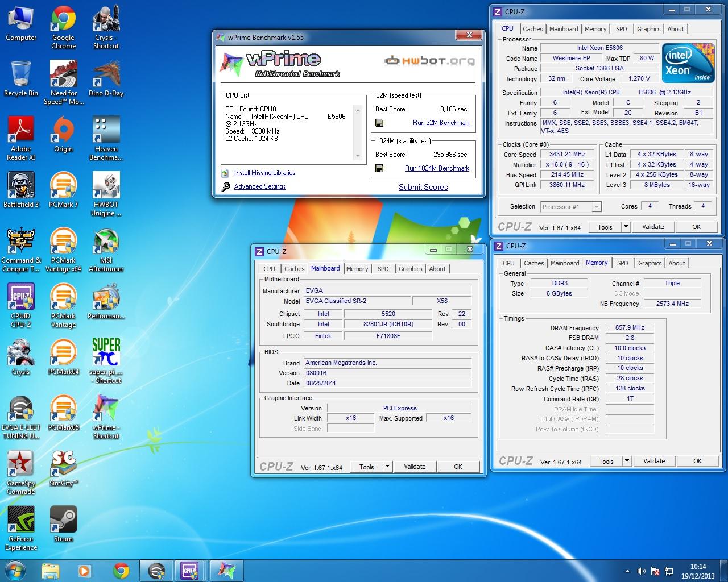Open wPrime Advanced Settings
Viewport: 728px width, 582px height.
tap(259, 186)
